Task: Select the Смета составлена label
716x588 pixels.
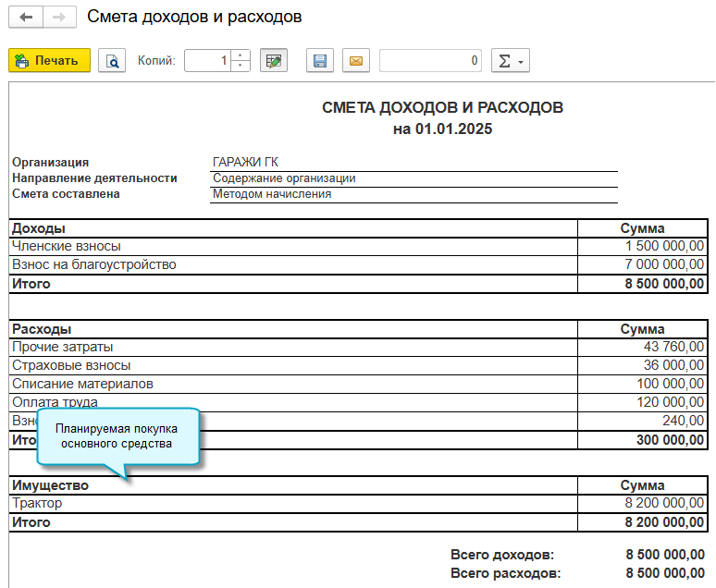Action: click(66, 193)
